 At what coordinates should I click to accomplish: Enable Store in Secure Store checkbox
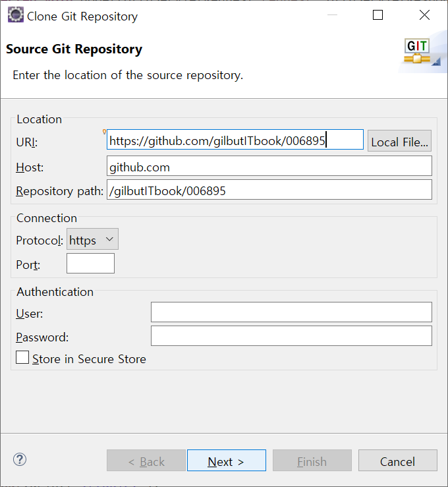[22, 357]
